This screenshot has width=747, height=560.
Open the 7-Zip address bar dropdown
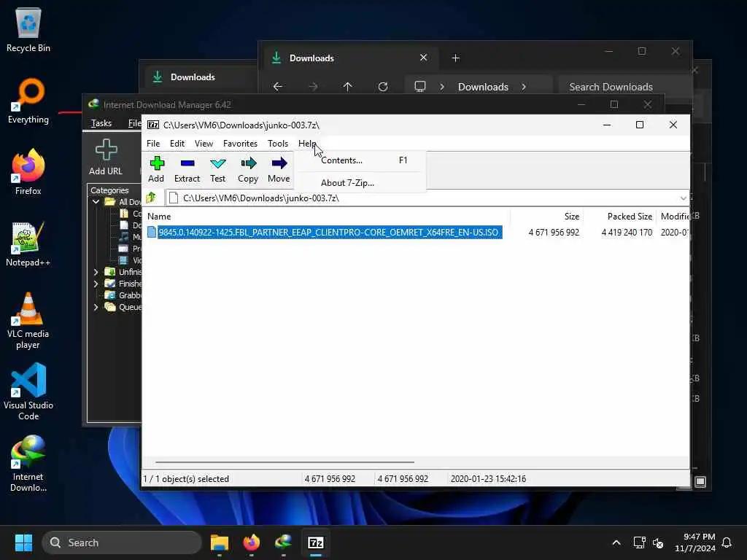[x=683, y=198]
